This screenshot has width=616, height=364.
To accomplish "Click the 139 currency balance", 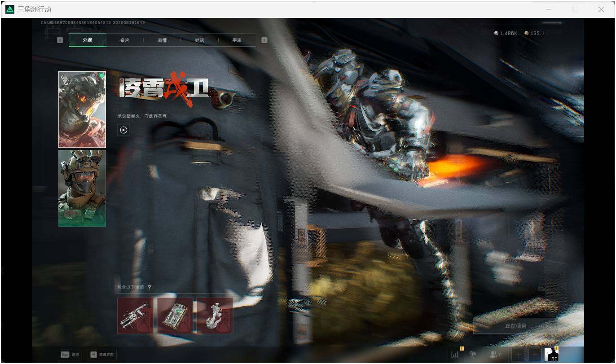I will pyautogui.click(x=532, y=33).
